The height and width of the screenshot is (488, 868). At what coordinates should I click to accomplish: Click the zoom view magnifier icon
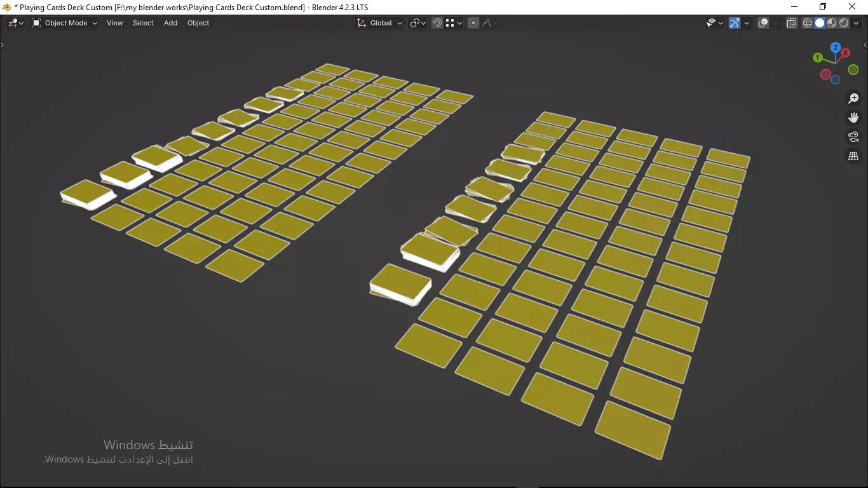point(853,98)
